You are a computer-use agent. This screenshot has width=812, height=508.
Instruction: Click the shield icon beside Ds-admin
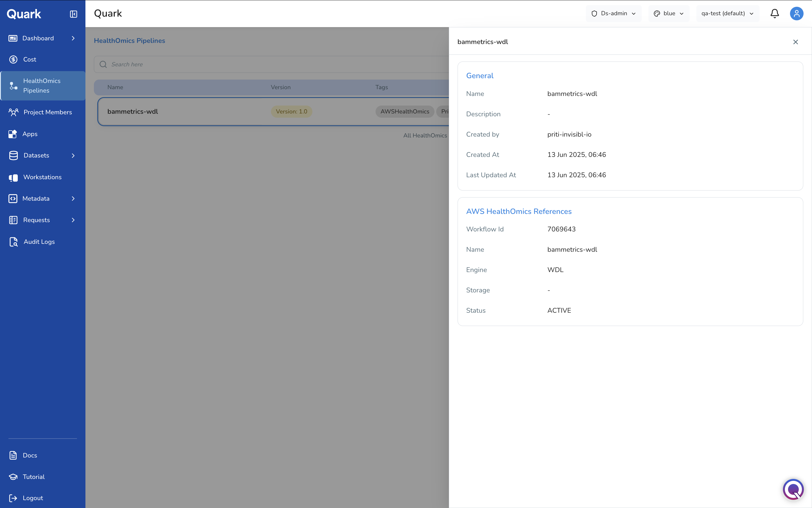[x=594, y=14]
